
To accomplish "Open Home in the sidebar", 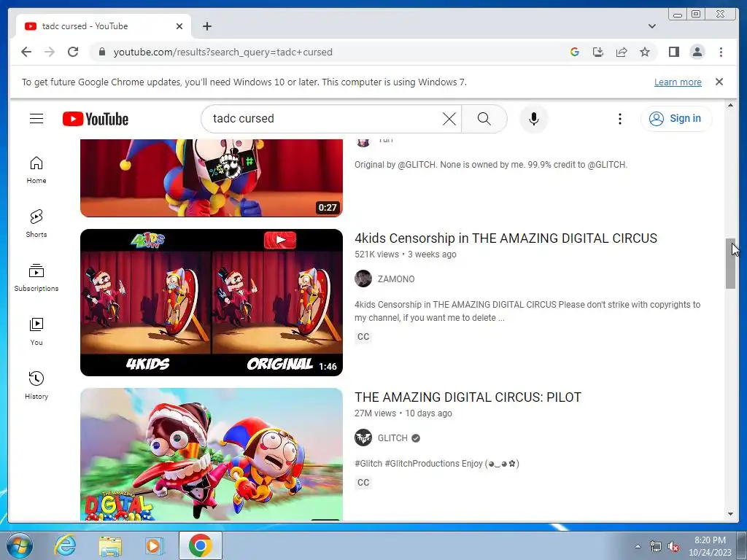I will coord(36,169).
